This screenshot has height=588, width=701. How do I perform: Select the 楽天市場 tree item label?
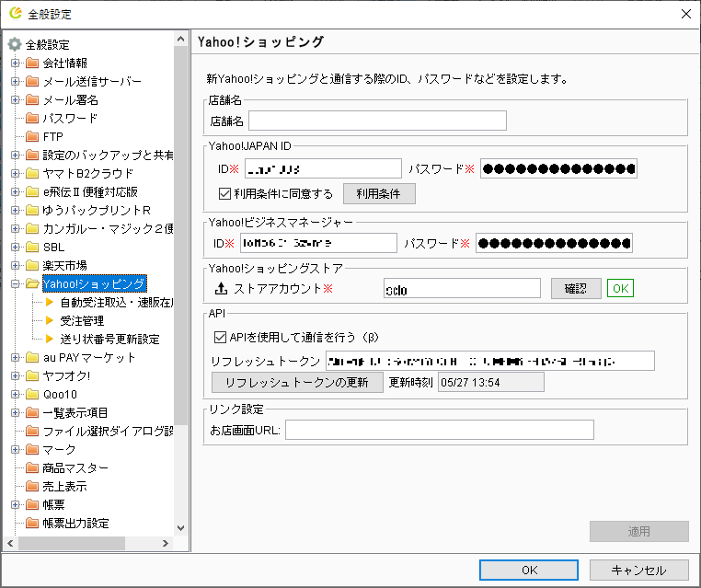click(64, 265)
